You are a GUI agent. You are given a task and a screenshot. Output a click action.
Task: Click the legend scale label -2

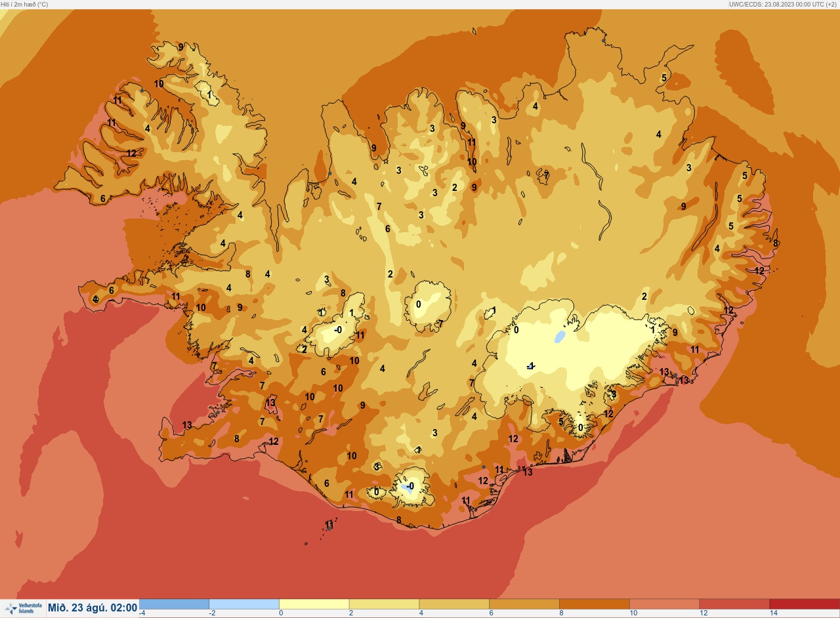coord(212,613)
